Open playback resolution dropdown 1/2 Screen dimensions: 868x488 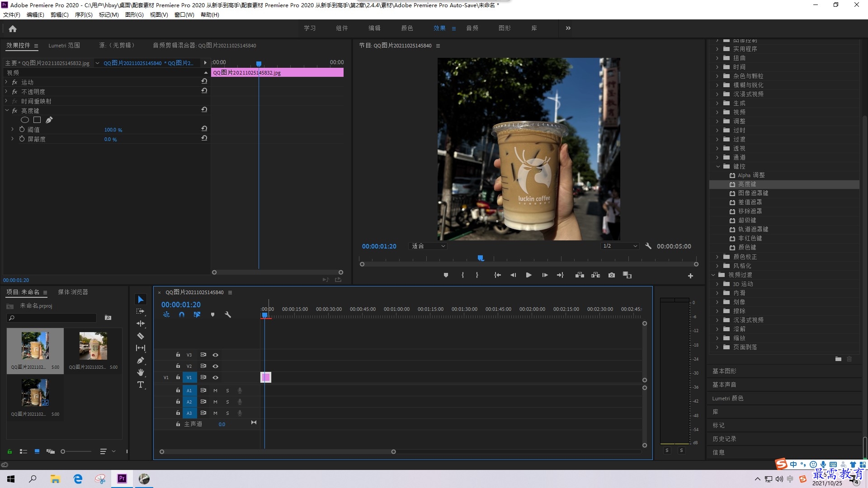620,246
